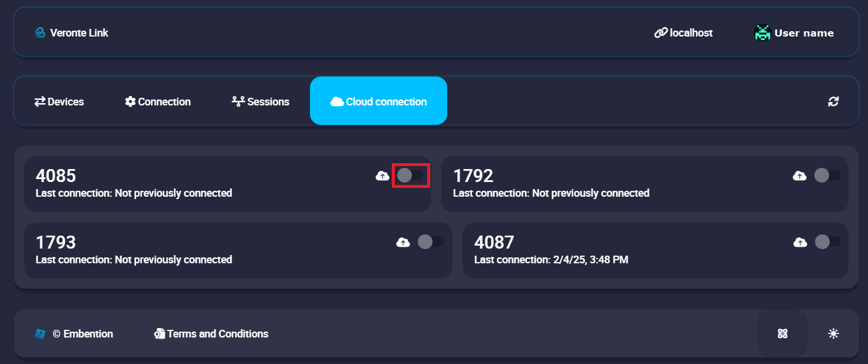868x364 pixels.
Task: Click the refresh icon in tab bar
Action: (833, 101)
